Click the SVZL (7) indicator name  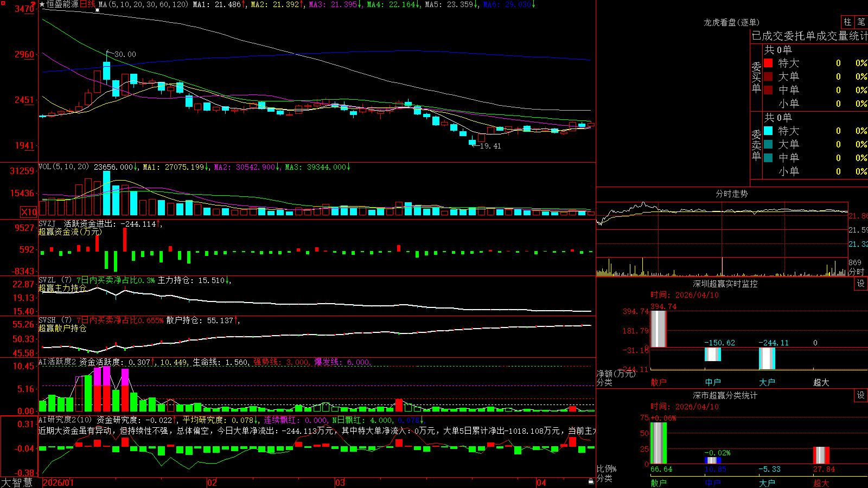click(x=55, y=280)
